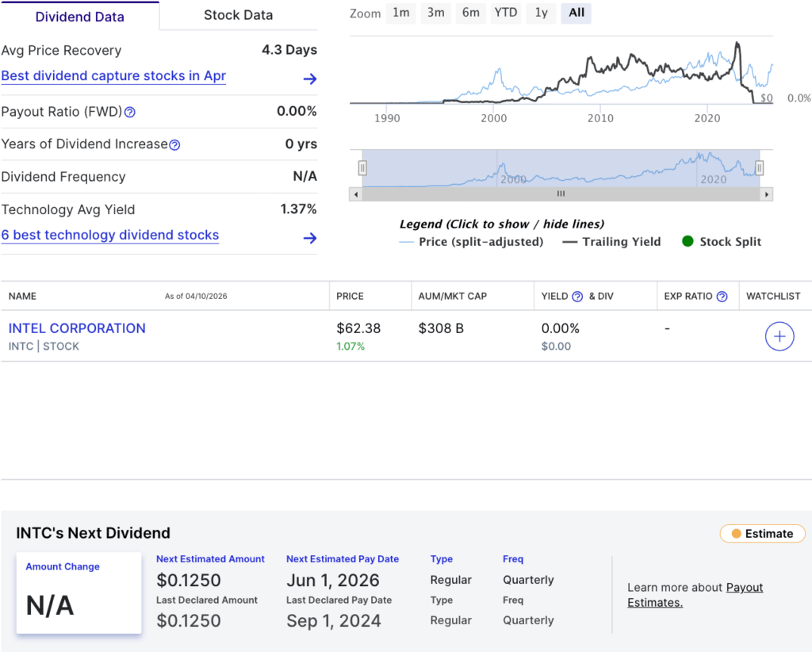This screenshot has height=652, width=812.
Task: Click the arrow next to best technology dividend stocks
Action: [310, 238]
